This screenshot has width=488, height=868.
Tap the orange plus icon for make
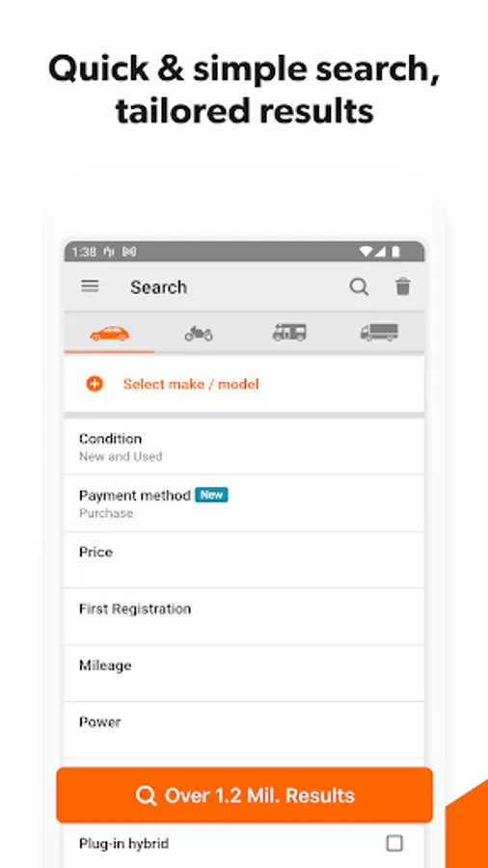point(95,384)
